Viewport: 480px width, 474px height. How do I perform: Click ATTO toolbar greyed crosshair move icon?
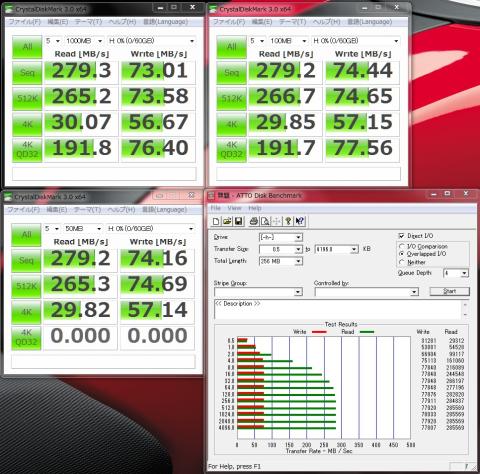tap(276, 221)
